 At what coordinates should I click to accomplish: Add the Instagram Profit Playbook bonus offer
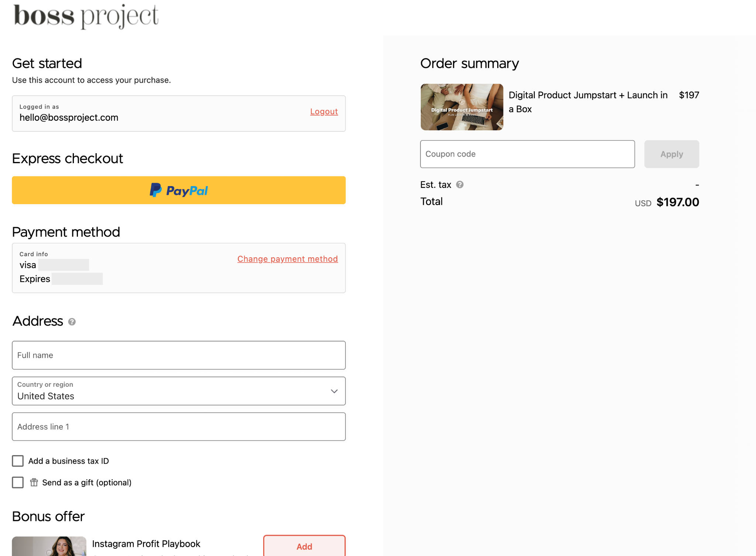coord(304,546)
